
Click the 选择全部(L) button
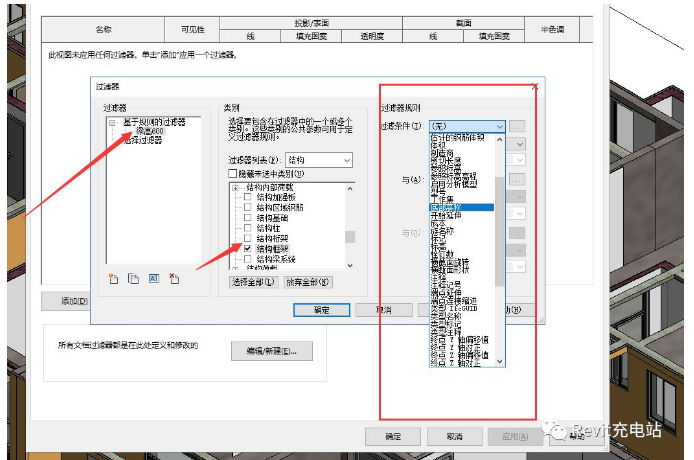coord(254,282)
